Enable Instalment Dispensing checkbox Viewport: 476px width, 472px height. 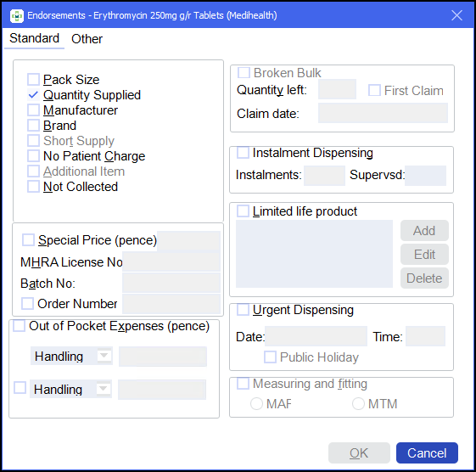[x=243, y=153]
